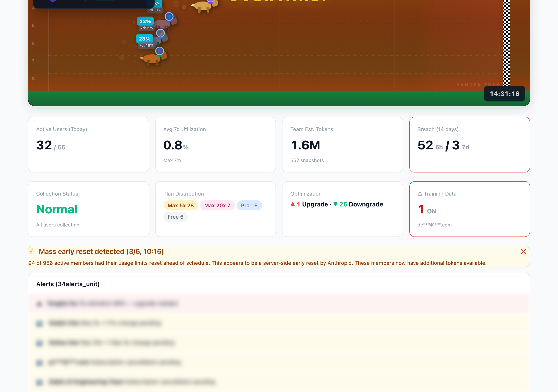Click the checkered finish line
Screen dimensions: 558x392
pos(506,42)
